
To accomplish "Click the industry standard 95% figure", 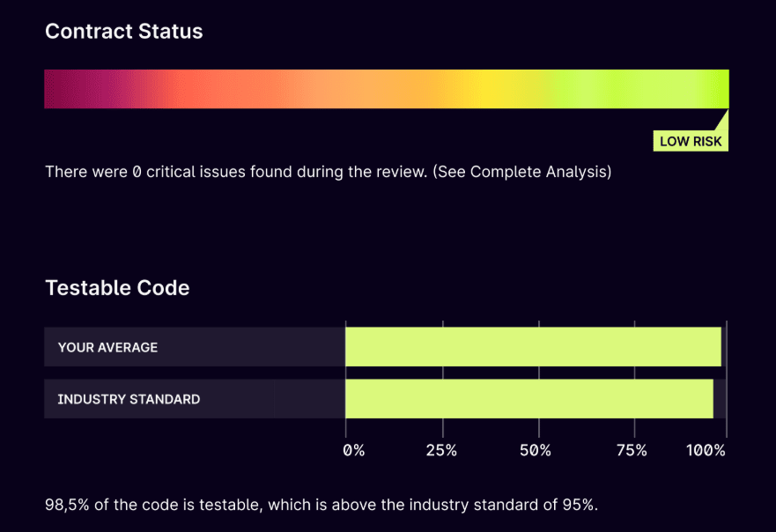I will (x=580, y=506).
